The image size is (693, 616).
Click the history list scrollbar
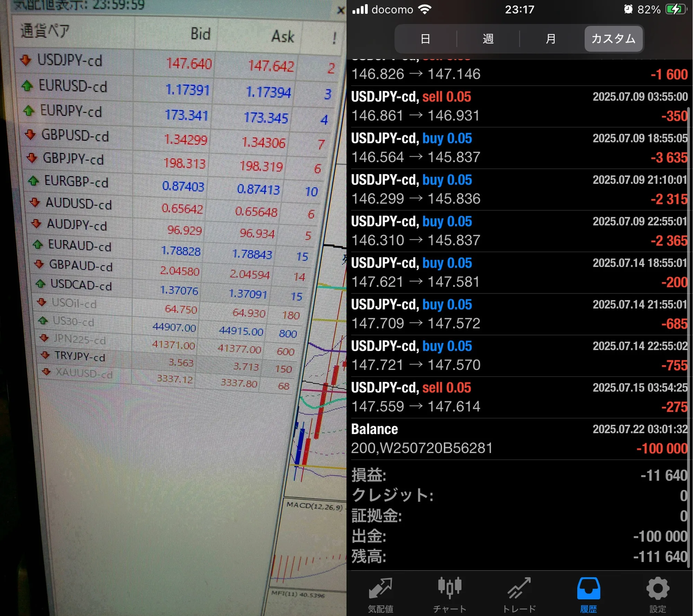click(x=689, y=338)
